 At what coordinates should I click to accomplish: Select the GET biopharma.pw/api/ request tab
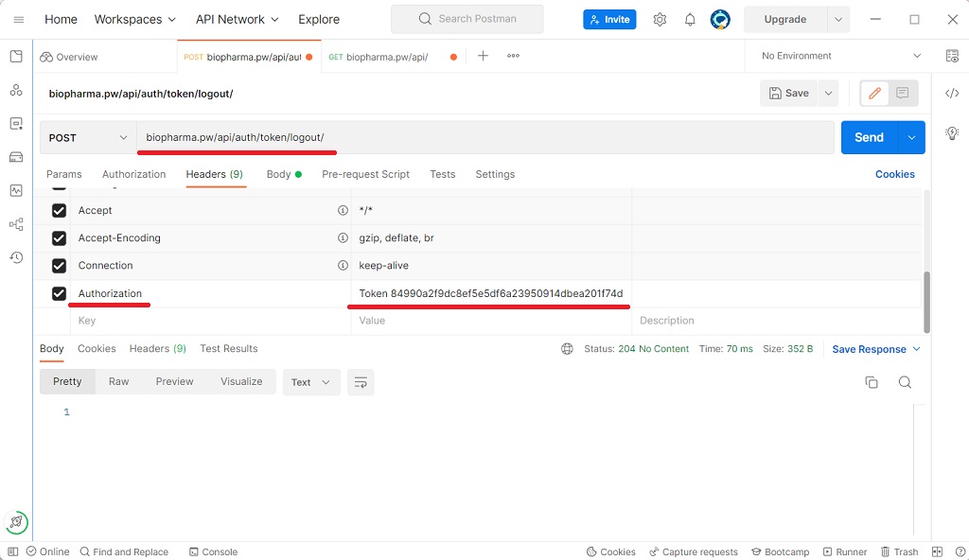pos(393,57)
